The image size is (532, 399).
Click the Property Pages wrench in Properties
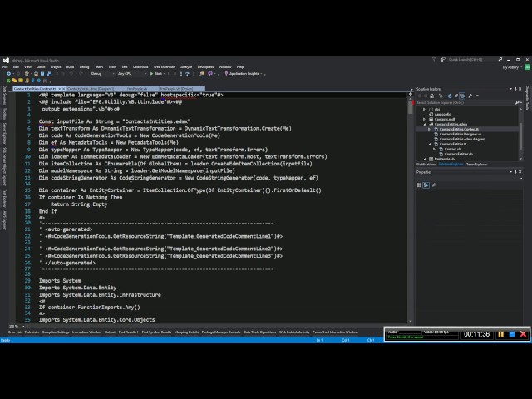[x=434, y=185]
